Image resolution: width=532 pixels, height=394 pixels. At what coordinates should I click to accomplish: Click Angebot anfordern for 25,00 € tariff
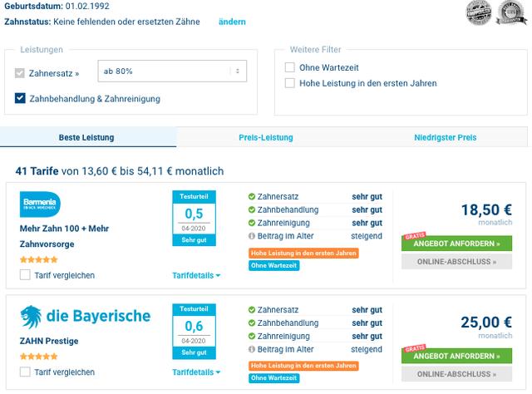pos(456,356)
